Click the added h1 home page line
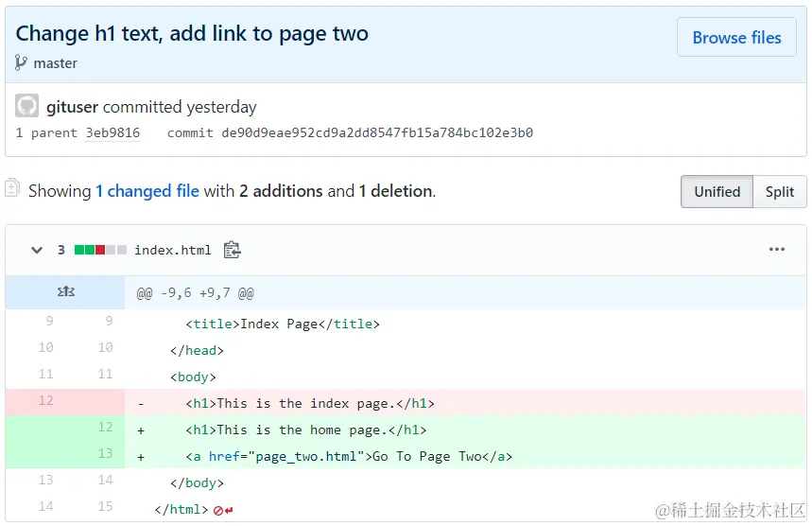812x526 pixels. 306,430
